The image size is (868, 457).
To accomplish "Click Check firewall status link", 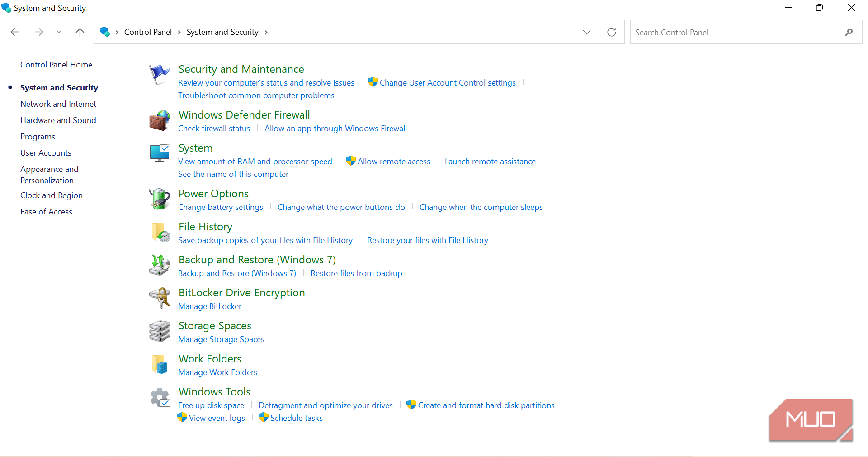I will click(x=214, y=129).
